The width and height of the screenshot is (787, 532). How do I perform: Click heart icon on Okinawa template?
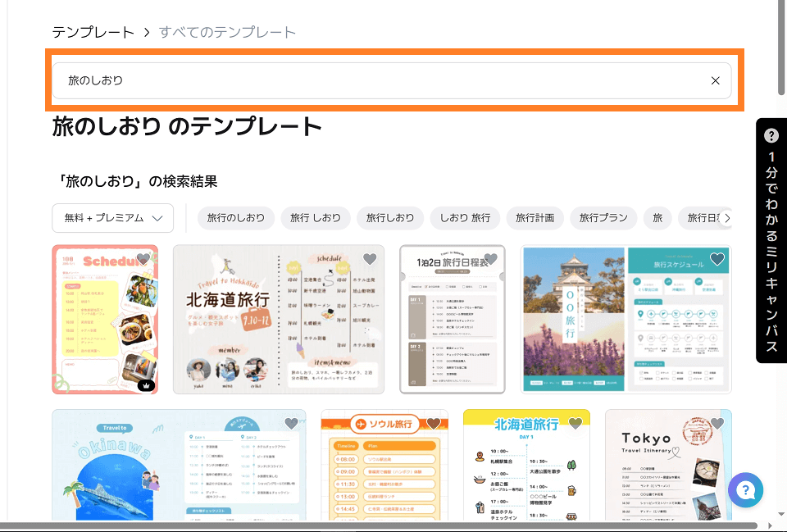(x=291, y=424)
